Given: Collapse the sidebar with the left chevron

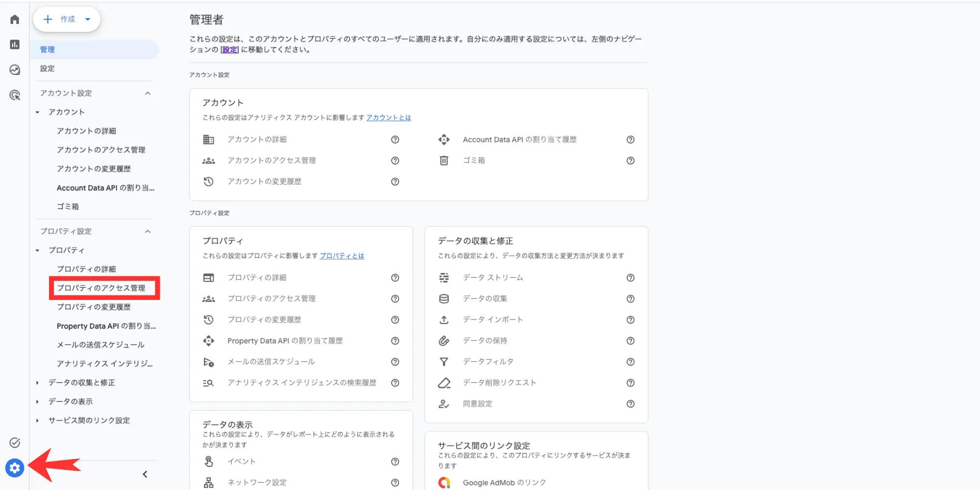Looking at the screenshot, I should pyautogui.click(x=145, y=474).
